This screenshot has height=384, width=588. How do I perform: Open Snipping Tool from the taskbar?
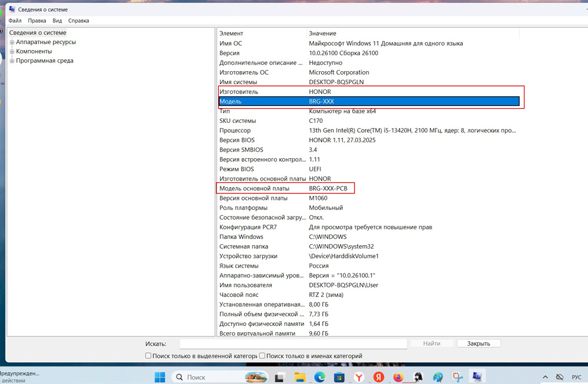point(457,378)
